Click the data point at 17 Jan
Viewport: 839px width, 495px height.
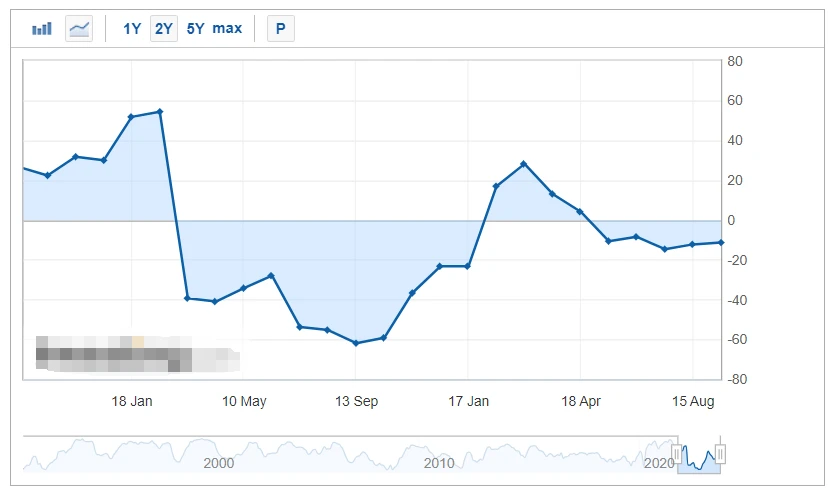click(x=468, y=266)
